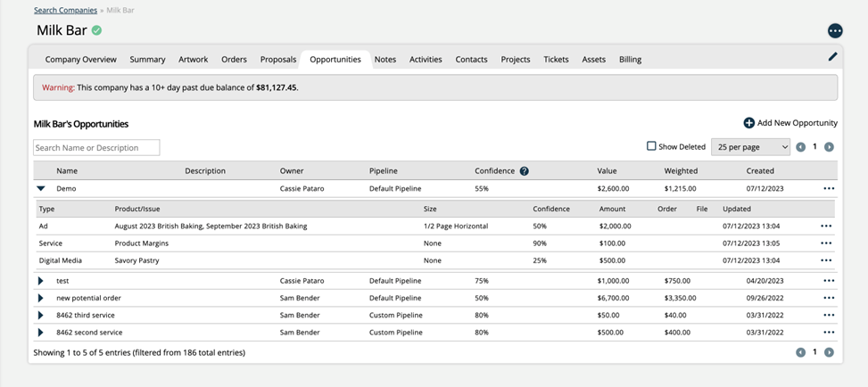This screenshot has width=868, height=387.
Task: Collapse the Demo opportunity row
Action: pyautogui.click(x=40, y=189)
